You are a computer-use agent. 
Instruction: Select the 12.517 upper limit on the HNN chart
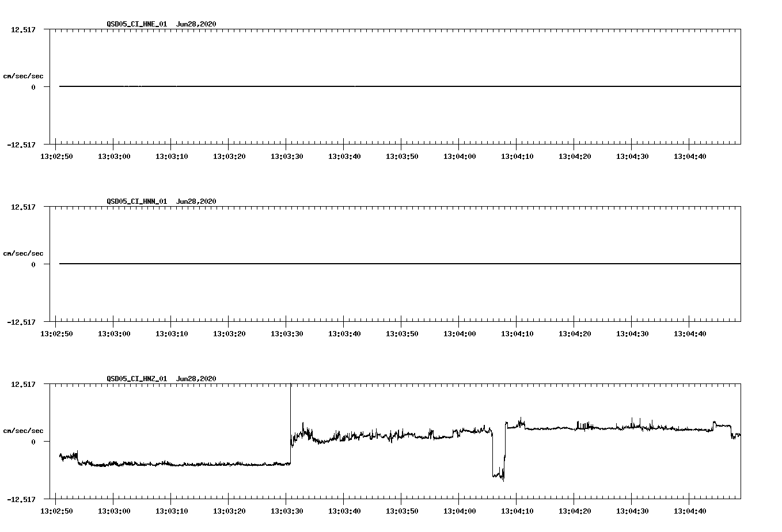(x=23, y=207)
